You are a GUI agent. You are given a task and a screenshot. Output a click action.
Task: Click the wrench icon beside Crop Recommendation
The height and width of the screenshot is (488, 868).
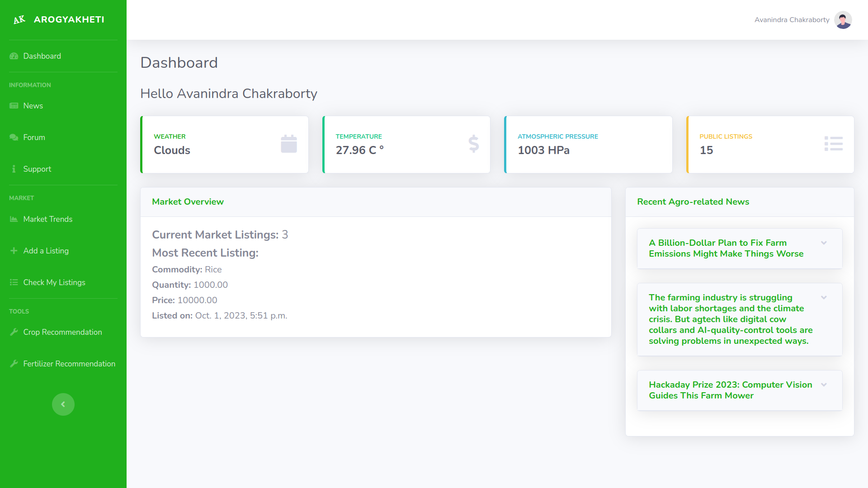[x=14, y=332]
